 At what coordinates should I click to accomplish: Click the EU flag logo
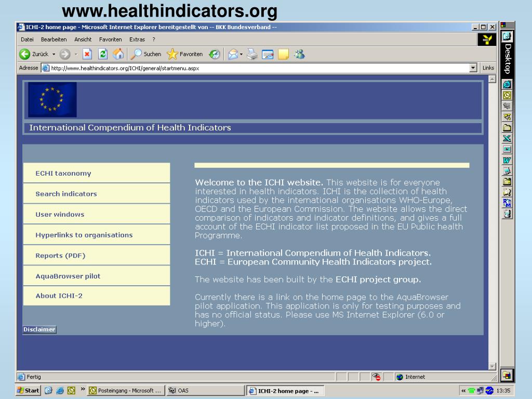[x=52, y=100]
